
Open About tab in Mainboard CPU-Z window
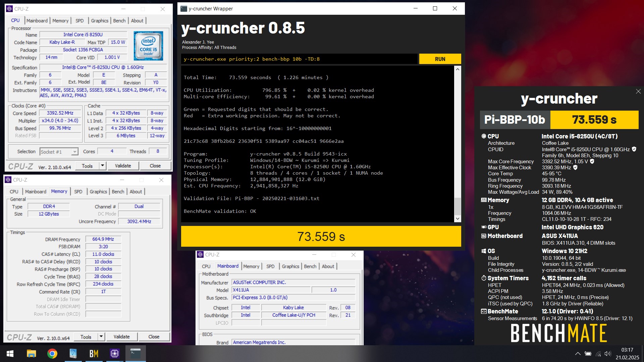point(328,266)
